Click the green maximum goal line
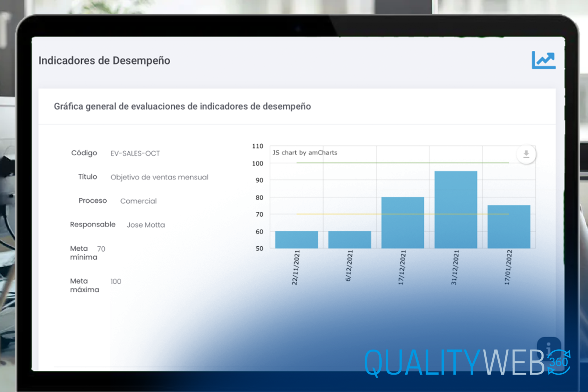This screenshot has height=392, width=588. tap(350, 163)
